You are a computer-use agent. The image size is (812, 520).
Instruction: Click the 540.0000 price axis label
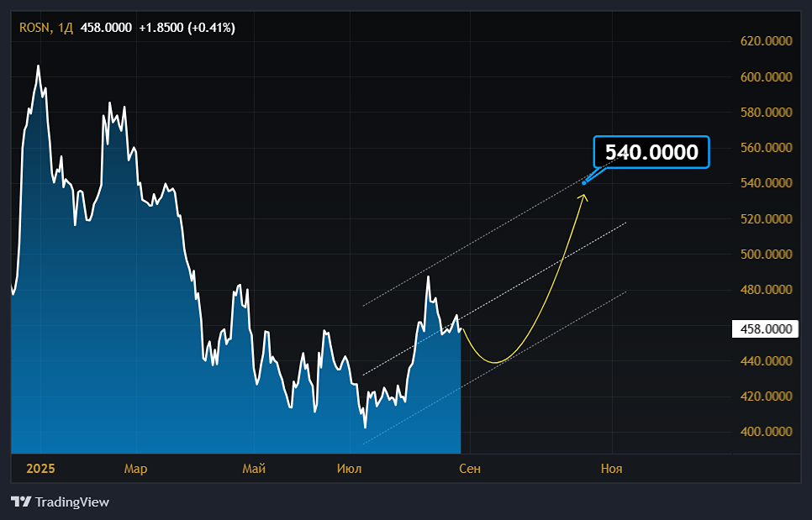[766, 183]
